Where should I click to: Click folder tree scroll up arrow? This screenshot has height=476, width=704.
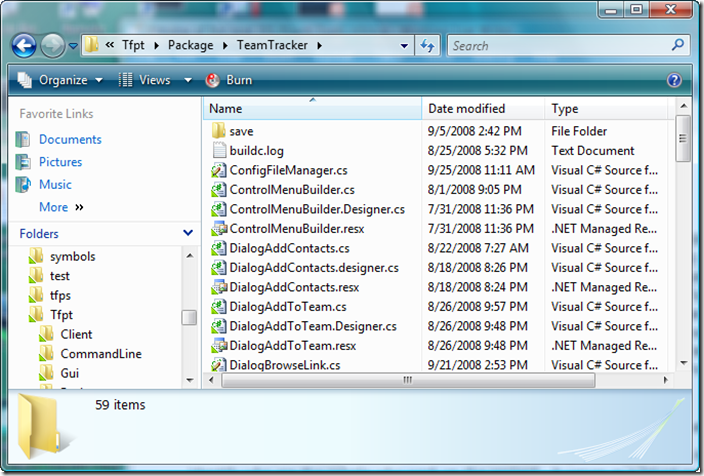tap(189, 256)
